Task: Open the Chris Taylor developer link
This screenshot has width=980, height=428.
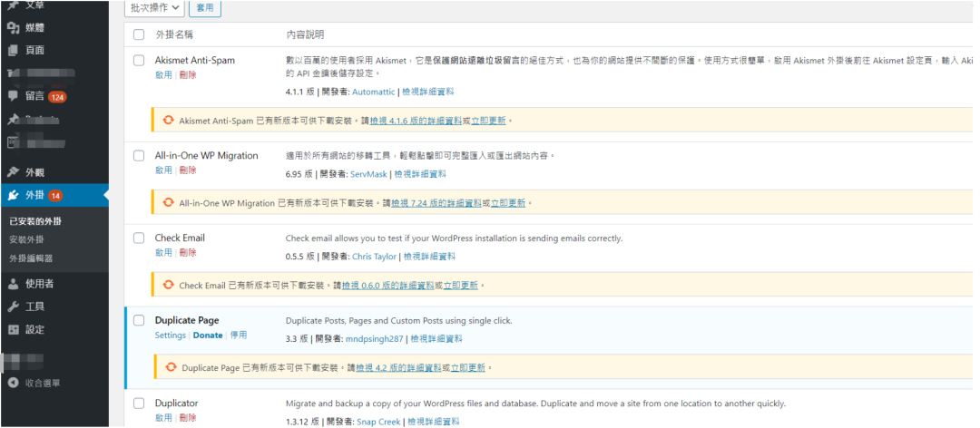Action: coord(375,257)
